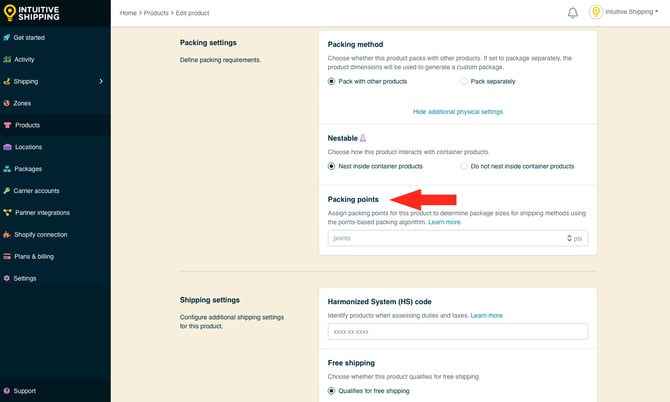
Task: Select Do not nest inside container products
Action: (464, 166)
